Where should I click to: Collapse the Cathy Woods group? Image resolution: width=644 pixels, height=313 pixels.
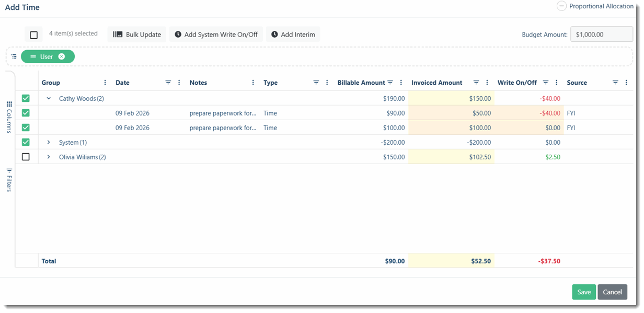point(49,98)
